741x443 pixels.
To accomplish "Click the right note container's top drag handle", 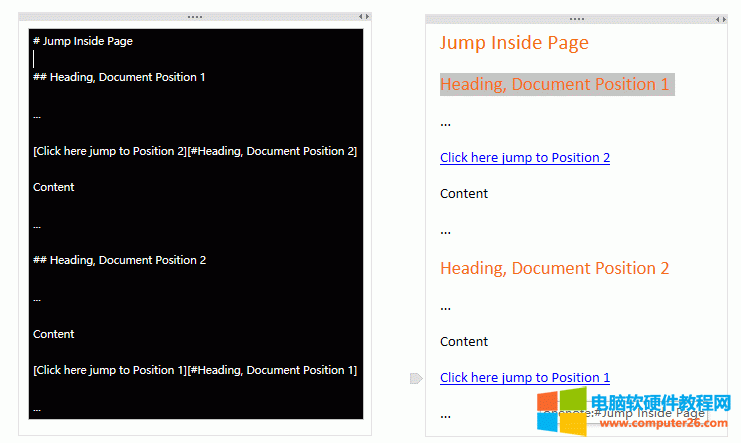I will (x=577, y=19).
